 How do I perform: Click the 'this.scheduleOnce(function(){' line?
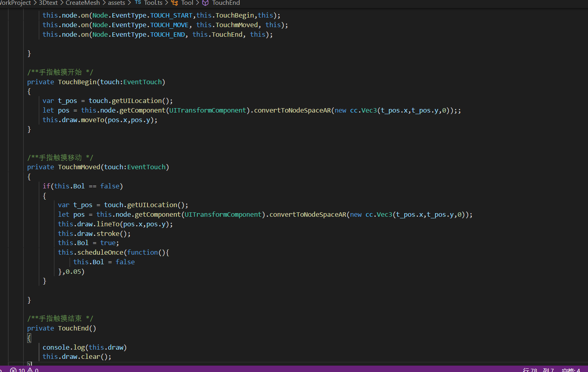(x=113, y=252)
